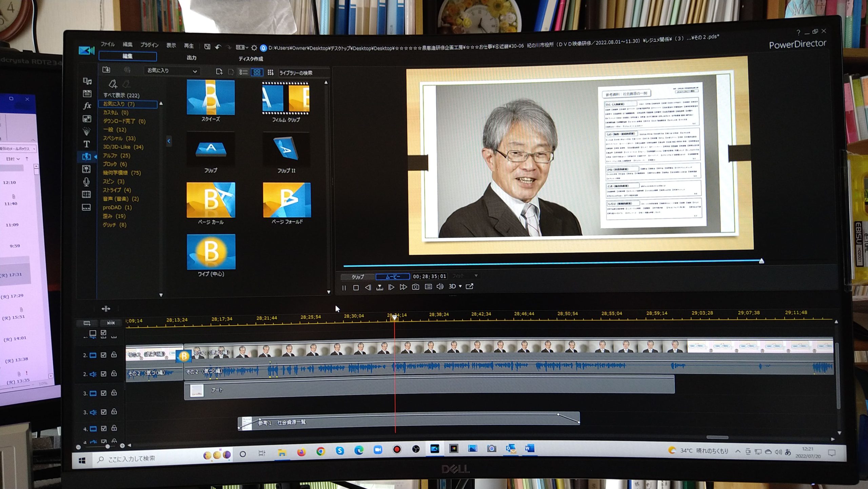The height and width of the screenshot is (489, 868).
Task: Undock the preview window icon
Action: [470, 286]
